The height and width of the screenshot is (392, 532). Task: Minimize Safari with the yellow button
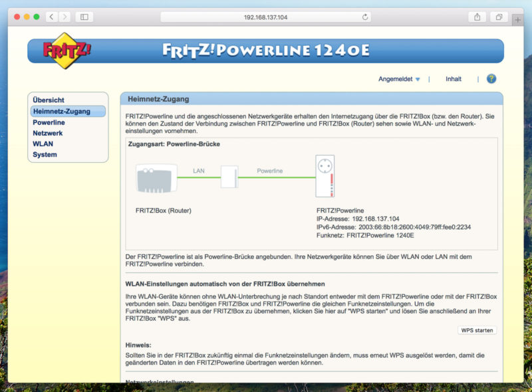pyautogui.click(x=27, y=17)
